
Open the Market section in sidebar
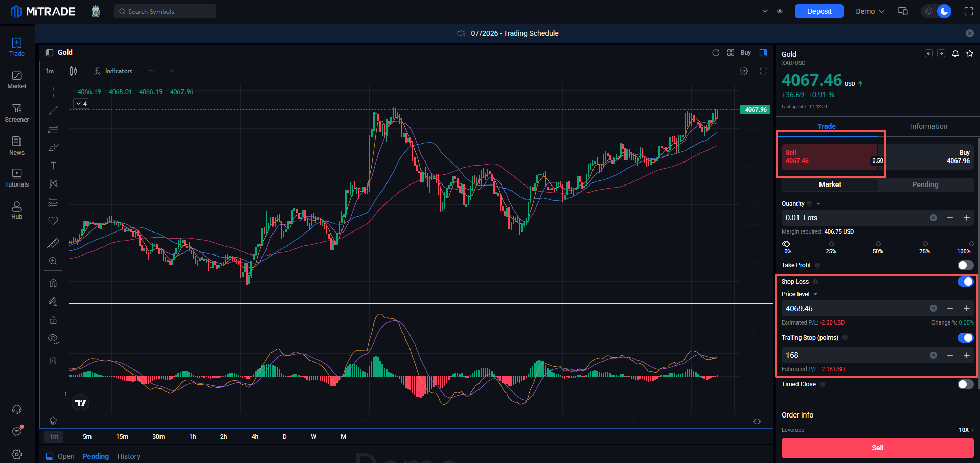click(x=17, y=80)
